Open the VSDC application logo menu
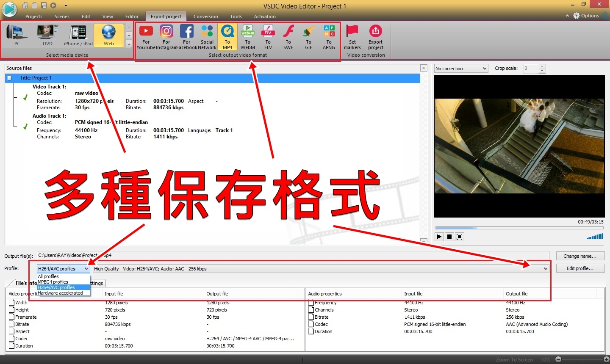The height and width of the screenshot is (364, 610). click(9, 9)
